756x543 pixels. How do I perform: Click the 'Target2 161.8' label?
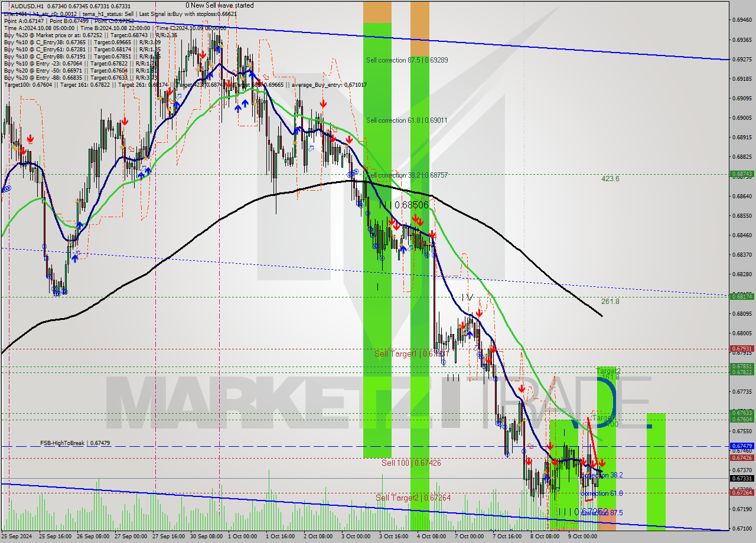tap(608, 374)
